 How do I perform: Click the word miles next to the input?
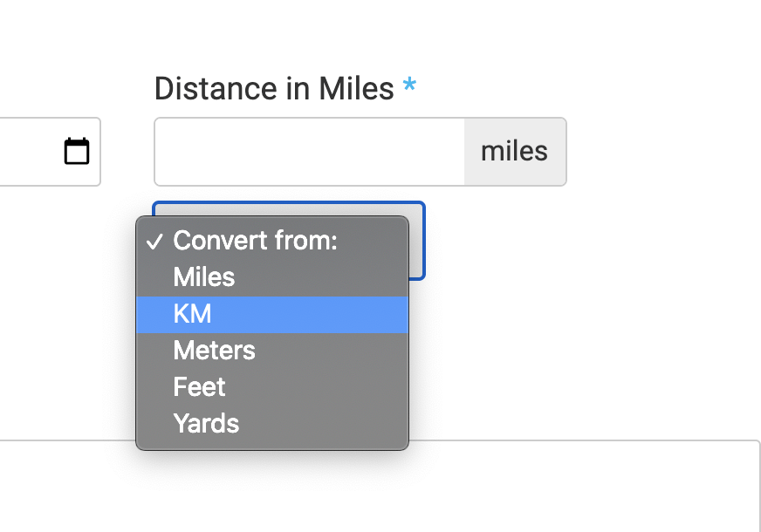tap(514, 151)
